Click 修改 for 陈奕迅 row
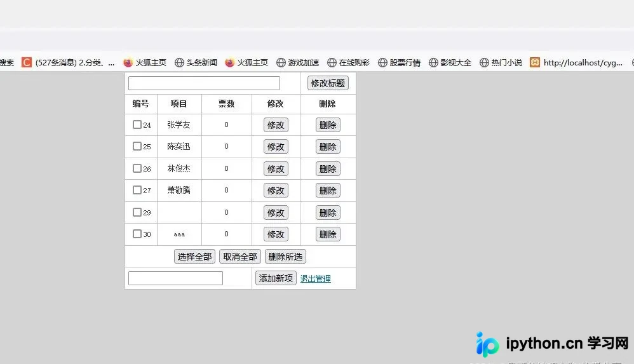The image size is (634, 364). pos(276,146)
